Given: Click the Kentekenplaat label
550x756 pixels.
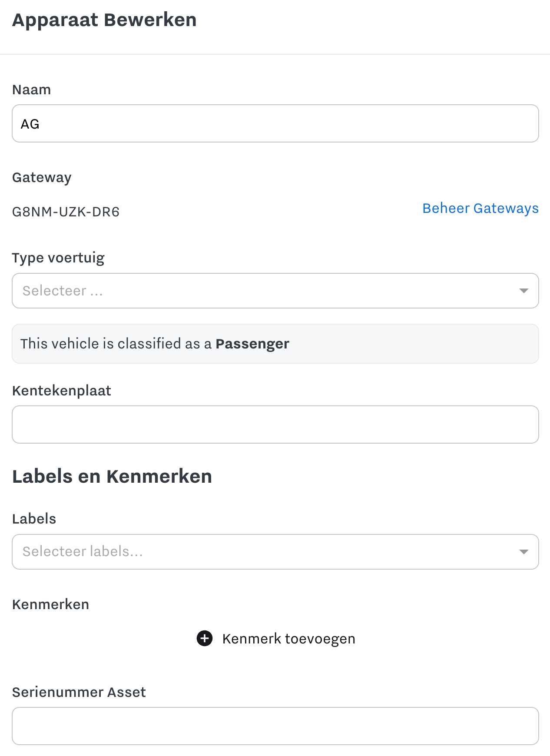Looking at the screenshot, I should [x=62, y=391].
